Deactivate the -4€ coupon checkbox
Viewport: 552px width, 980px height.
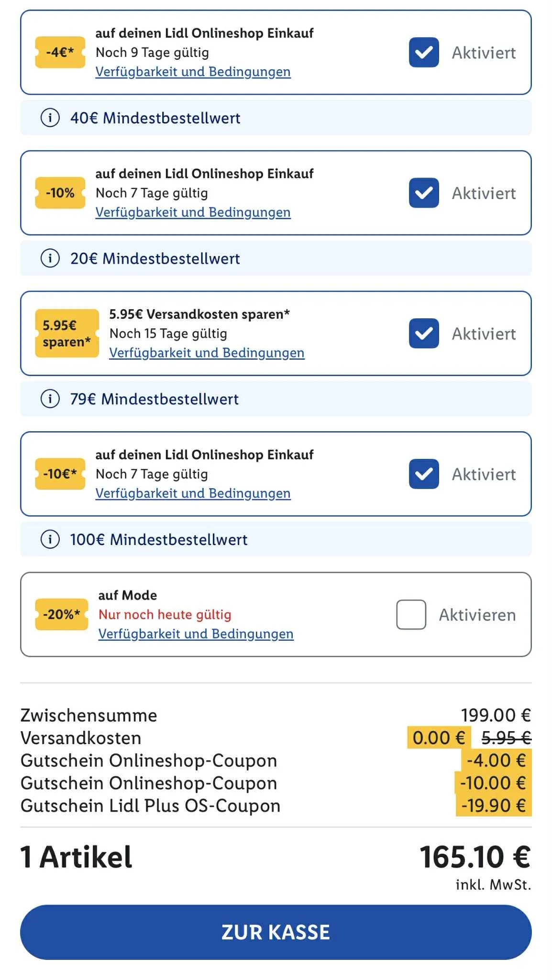tap(423, 53)
